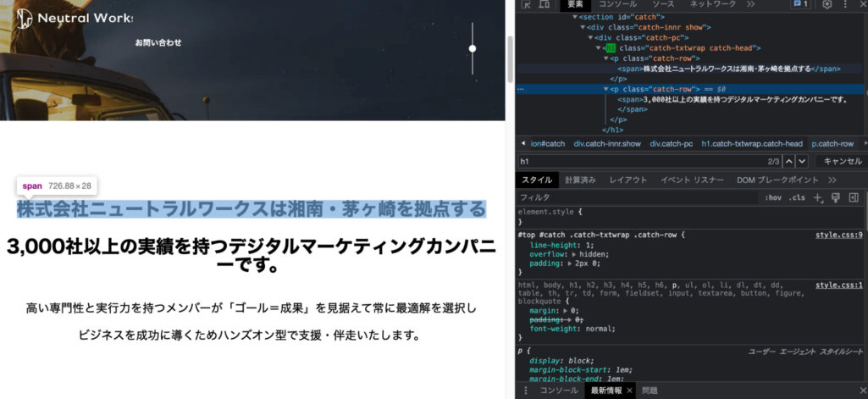Toggle the rendering emulation paintbrush icon

pos(836,197)
